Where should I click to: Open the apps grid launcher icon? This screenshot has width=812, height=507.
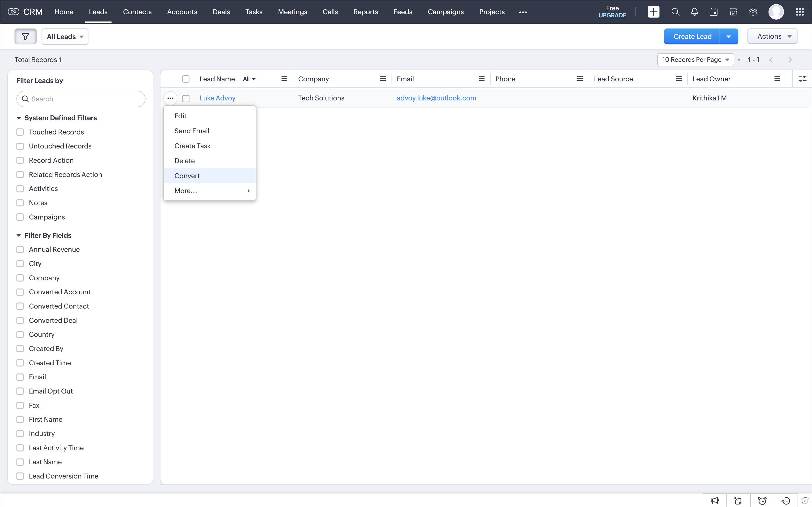click(x=800, y=12)
